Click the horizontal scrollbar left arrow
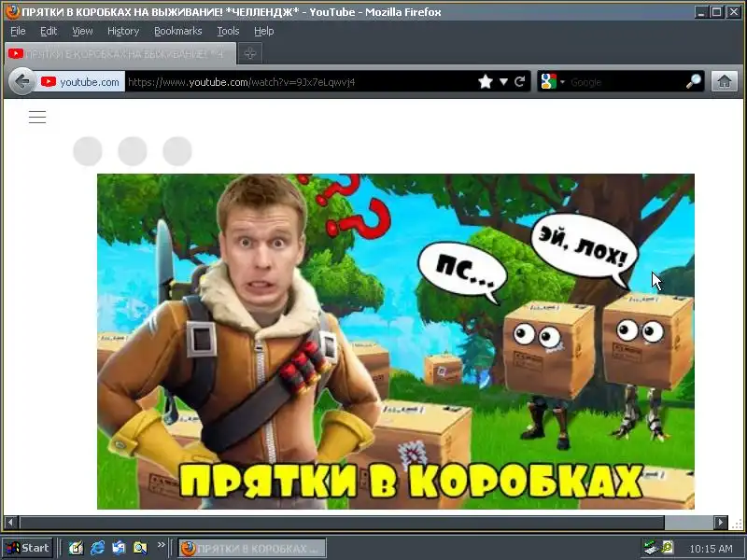 pyautogui.click(x=10, y=523)
